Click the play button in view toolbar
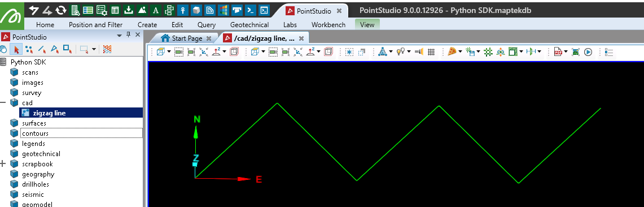Viewport: 644px width, 207px height. click(588, 52)
